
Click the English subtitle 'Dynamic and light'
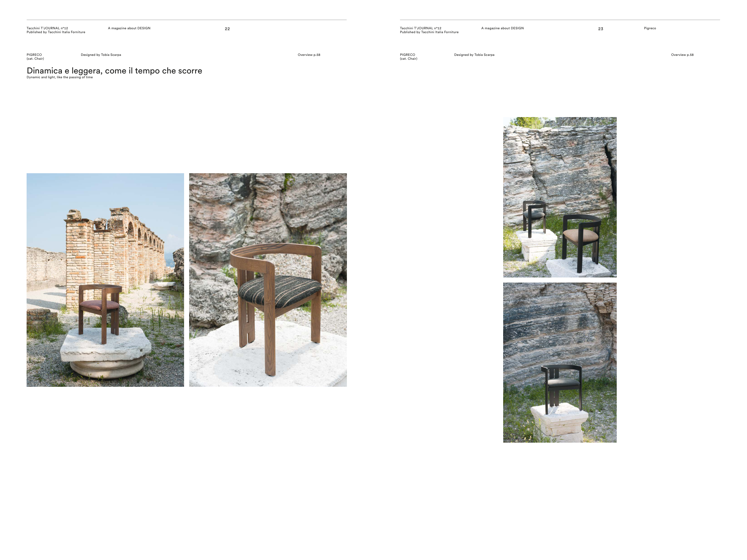point(59,77)
